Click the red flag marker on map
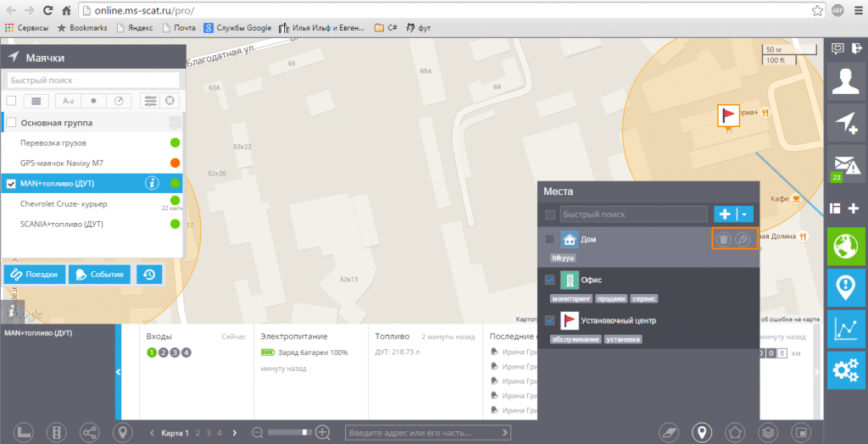 click(728, 116)
